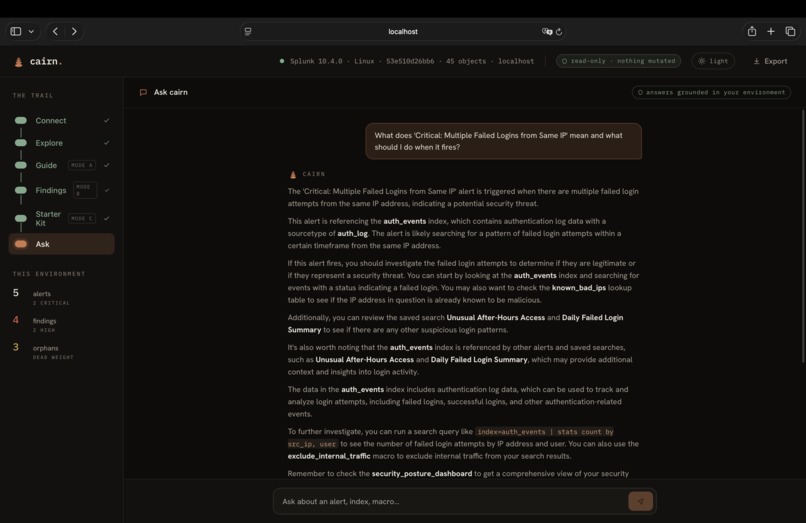
Task: Click the MODE A badge next to Guide
Action: coord(82,165)
